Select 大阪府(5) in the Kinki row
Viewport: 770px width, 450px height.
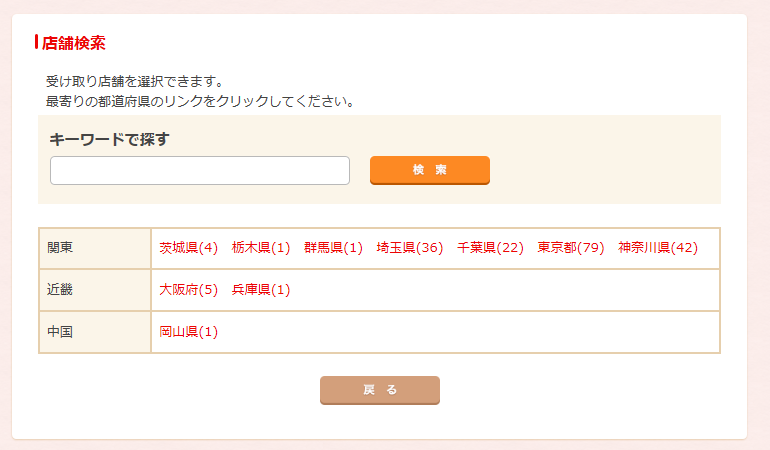188,290
